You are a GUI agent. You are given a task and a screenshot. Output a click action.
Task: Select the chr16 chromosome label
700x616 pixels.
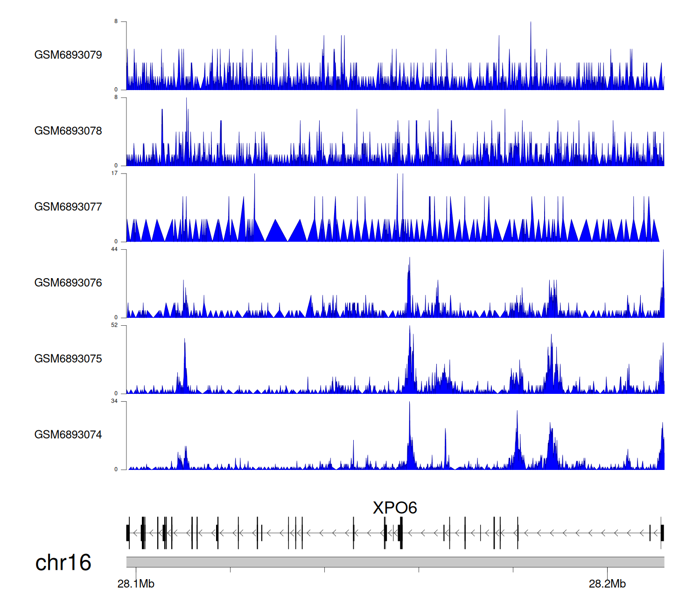pos(63,563)
